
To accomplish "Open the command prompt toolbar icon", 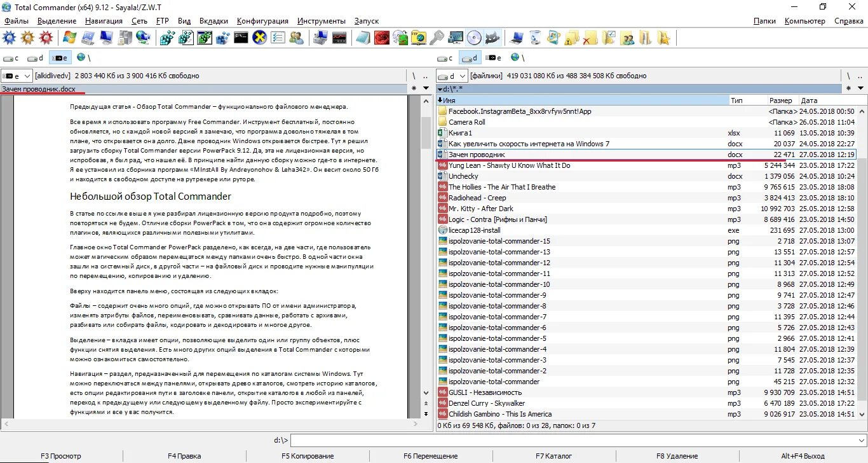I will [x=241, y=38].
